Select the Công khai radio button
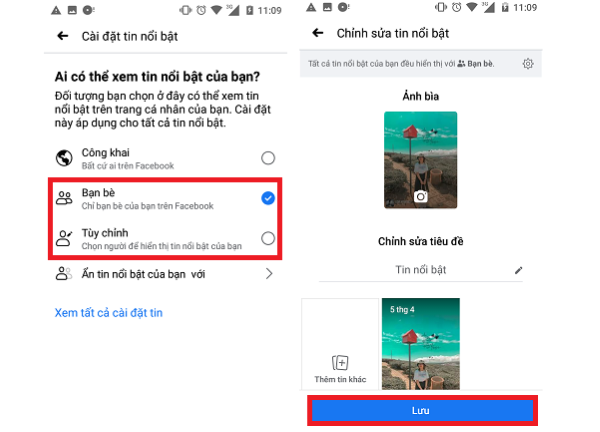This screenshot has width=600, height=432. (268, 158)
